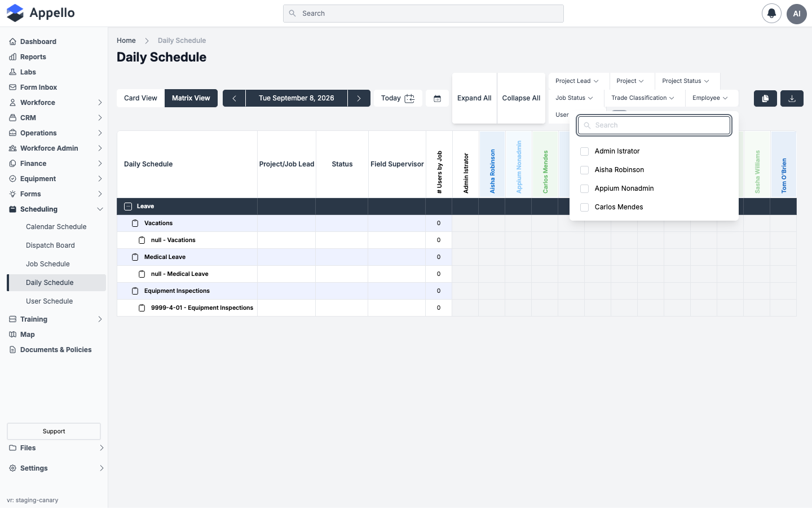Click the Today button
This screenshot has height=518, width=812.
coord(398,98)
